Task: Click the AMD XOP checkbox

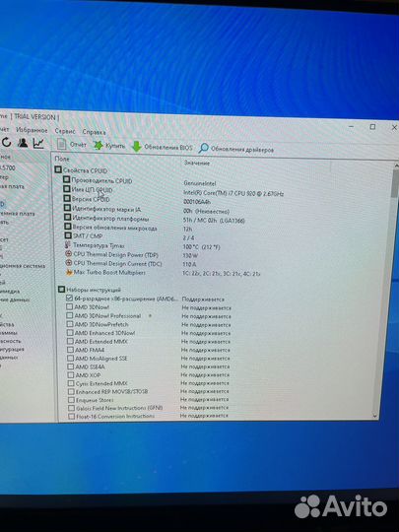Action: [71, 375]
